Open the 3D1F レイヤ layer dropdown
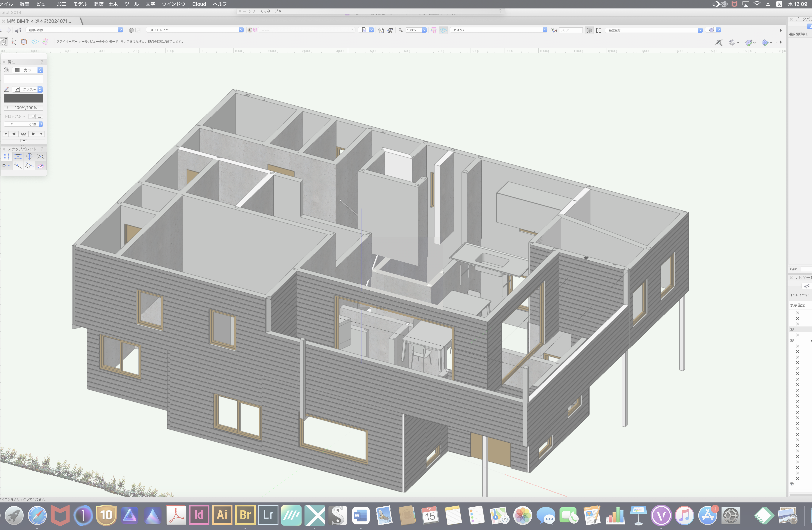The width and height of the screenshot is (812, 530). click(241, 30)
